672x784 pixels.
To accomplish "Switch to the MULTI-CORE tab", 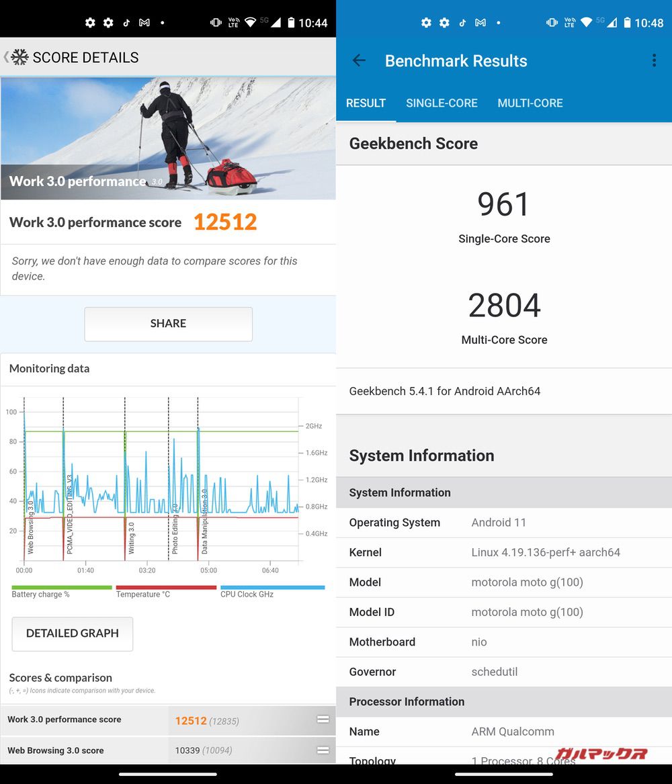I will point(530,103).
